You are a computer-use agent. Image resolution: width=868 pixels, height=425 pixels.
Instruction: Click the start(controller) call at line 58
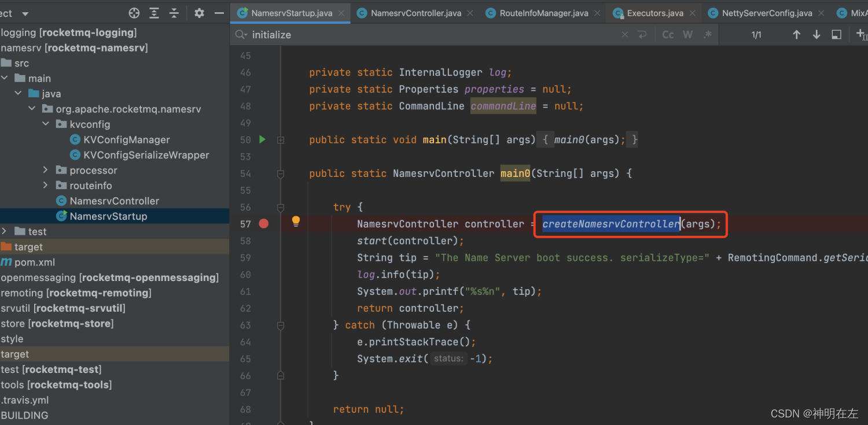coord(410,241)
